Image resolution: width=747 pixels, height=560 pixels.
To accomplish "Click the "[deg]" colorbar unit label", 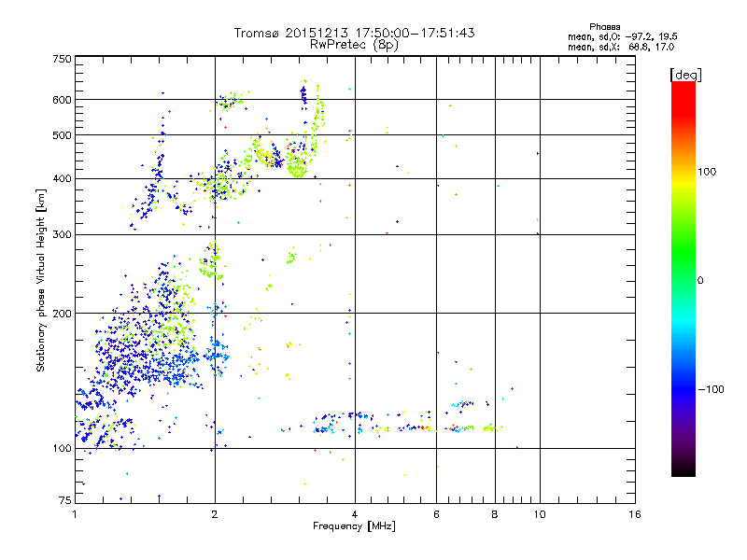I will (685, 75).
